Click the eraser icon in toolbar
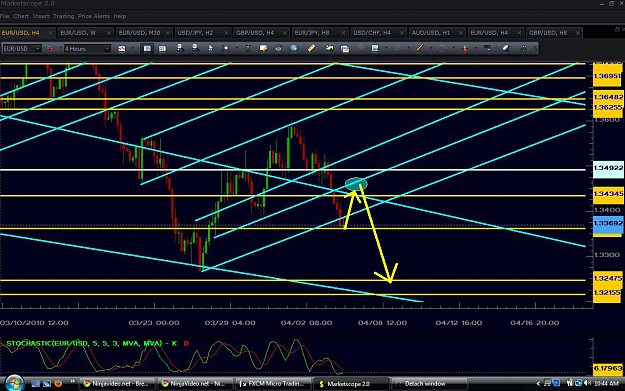Image resolution: width=625 pixels, height=391 pixels. pyautogui.click(x=506, y=48)
